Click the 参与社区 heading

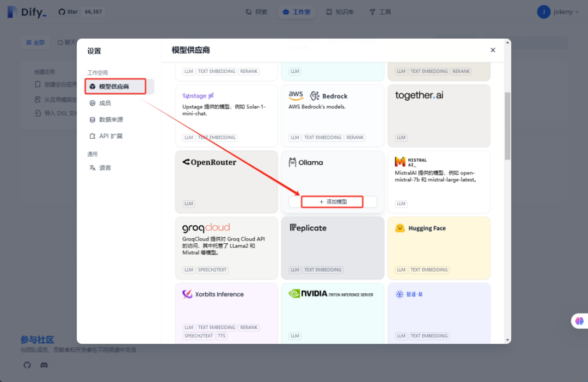click(37, 340)
